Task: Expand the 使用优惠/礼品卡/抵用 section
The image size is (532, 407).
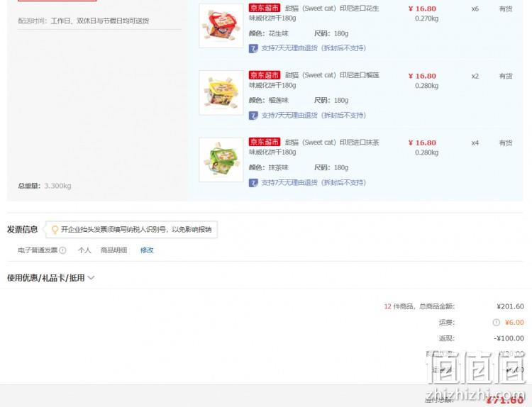Action: click(x=51, y=278)
